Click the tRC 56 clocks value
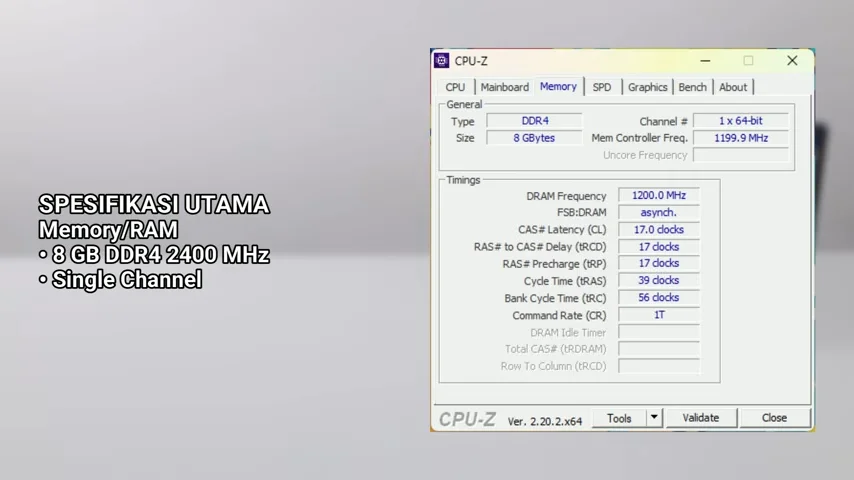 658,297
